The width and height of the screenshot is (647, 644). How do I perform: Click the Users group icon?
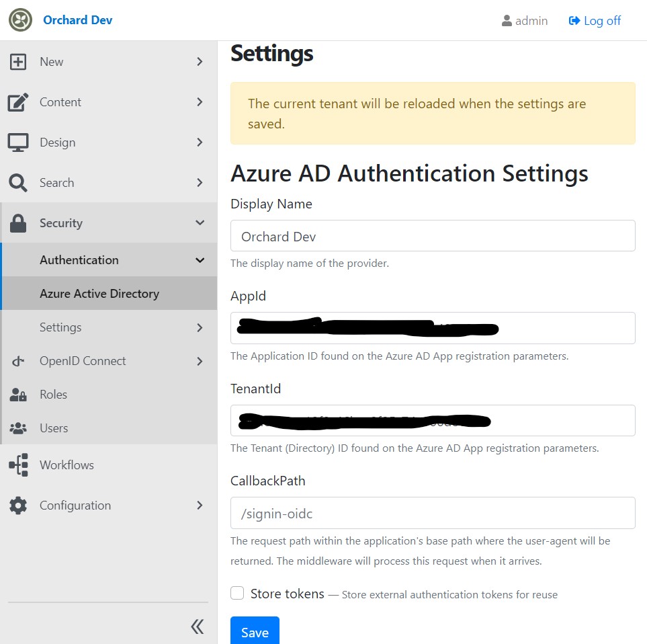click(17, 428)
